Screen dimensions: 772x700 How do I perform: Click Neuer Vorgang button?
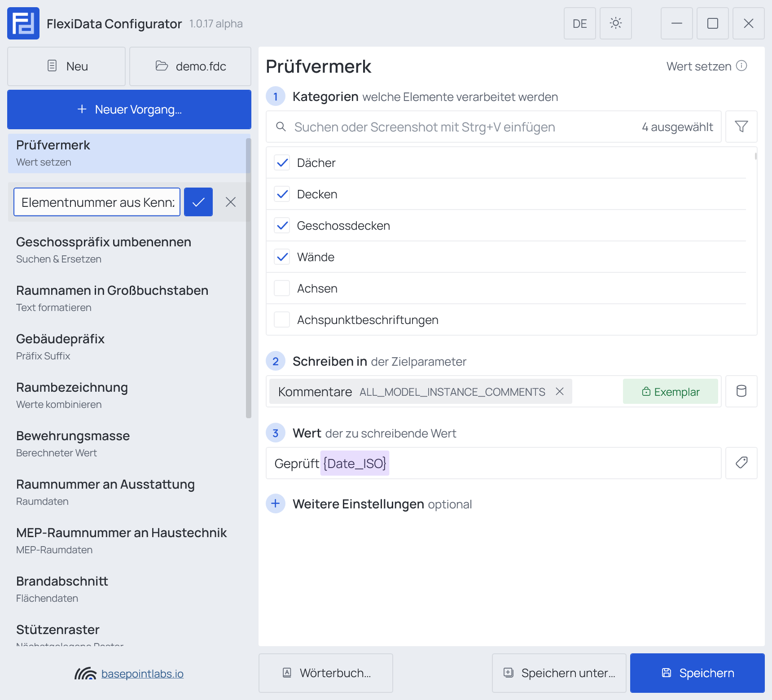click(129, 109)
